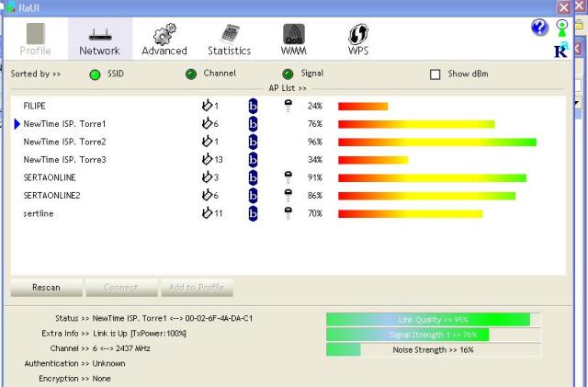Select the SERTAONLINE network

tap(288, 177)
